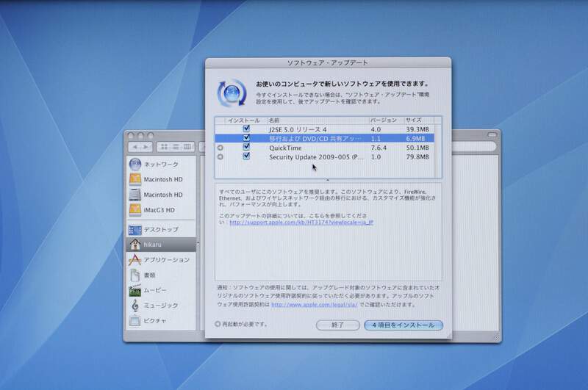Open the デスクトップ sidebar folder
Screen dimensions: 588x390
coord(161,230)
